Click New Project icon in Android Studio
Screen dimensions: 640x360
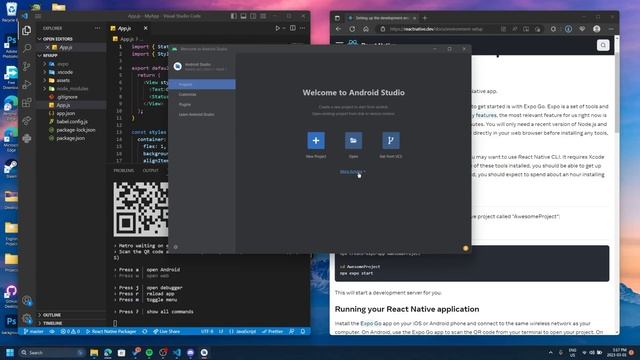click(x=316, y=140)
